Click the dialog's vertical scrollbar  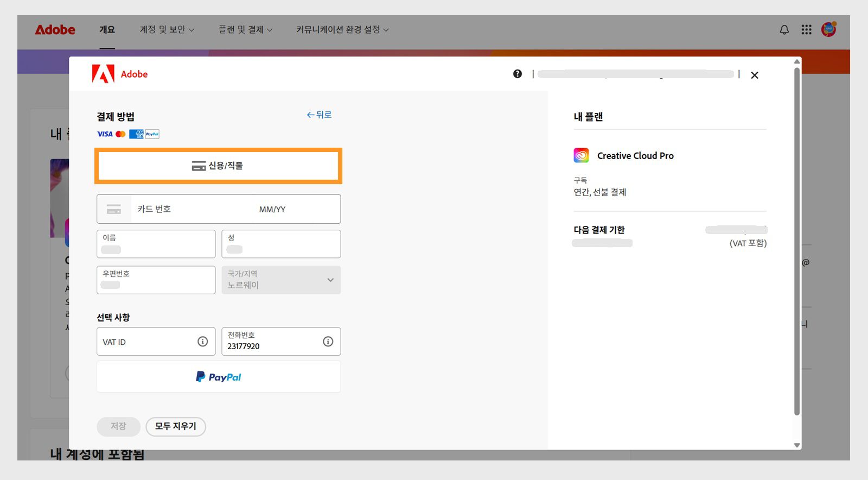click(797, 241)
